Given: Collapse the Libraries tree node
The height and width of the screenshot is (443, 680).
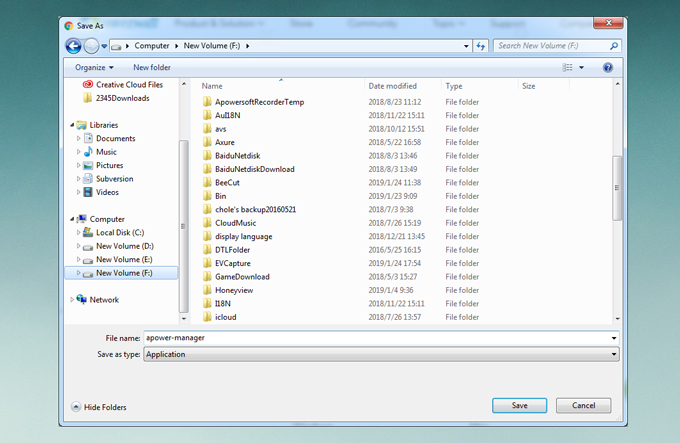Looking at the screenshot, I should (72, 125).
